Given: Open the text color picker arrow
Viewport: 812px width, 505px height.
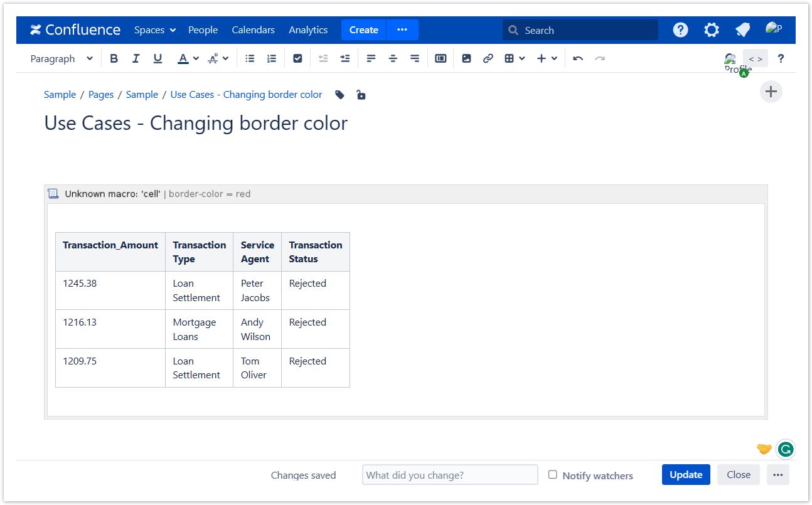Looking at the screenshot, I should pos(196,58).
